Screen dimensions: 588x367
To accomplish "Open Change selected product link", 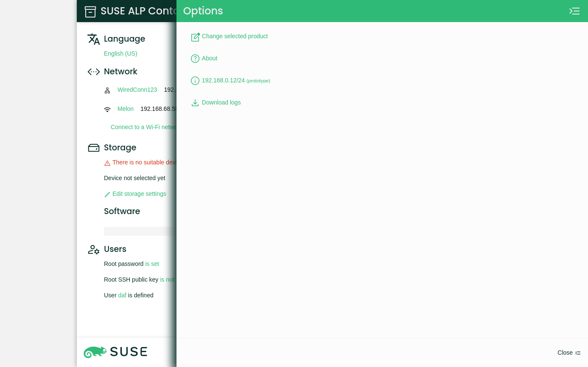I will [x=235, y=36].
